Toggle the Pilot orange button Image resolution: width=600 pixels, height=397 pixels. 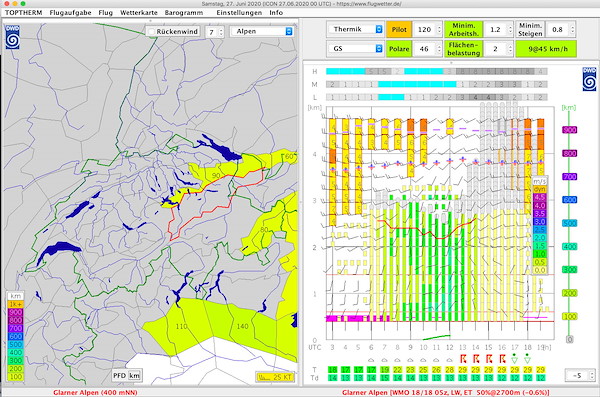point(399,29)
